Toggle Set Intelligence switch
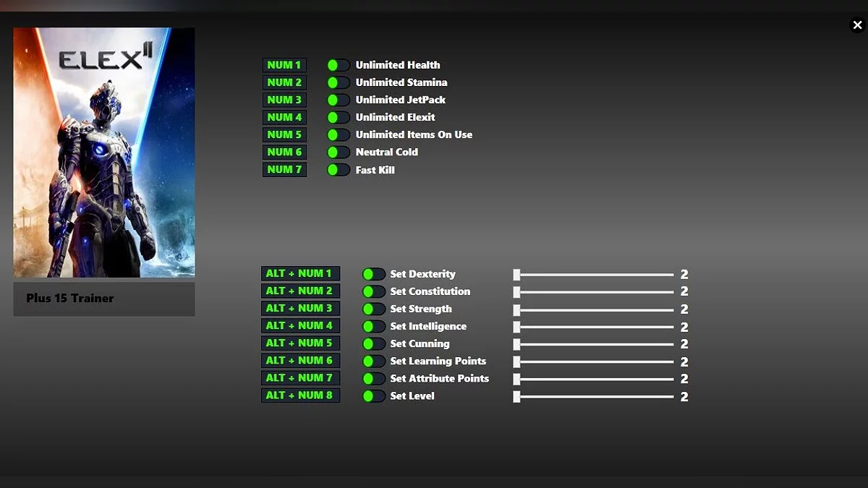868x488 pixels. (373, 326)
